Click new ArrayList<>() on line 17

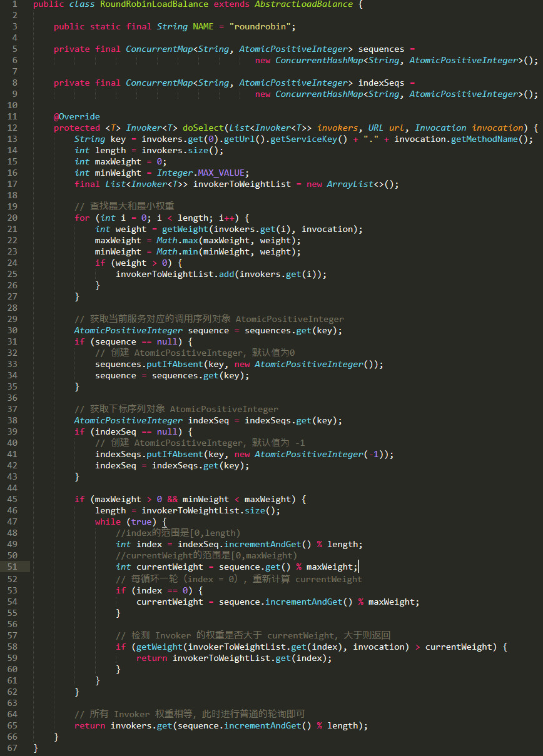coord(350,184)
